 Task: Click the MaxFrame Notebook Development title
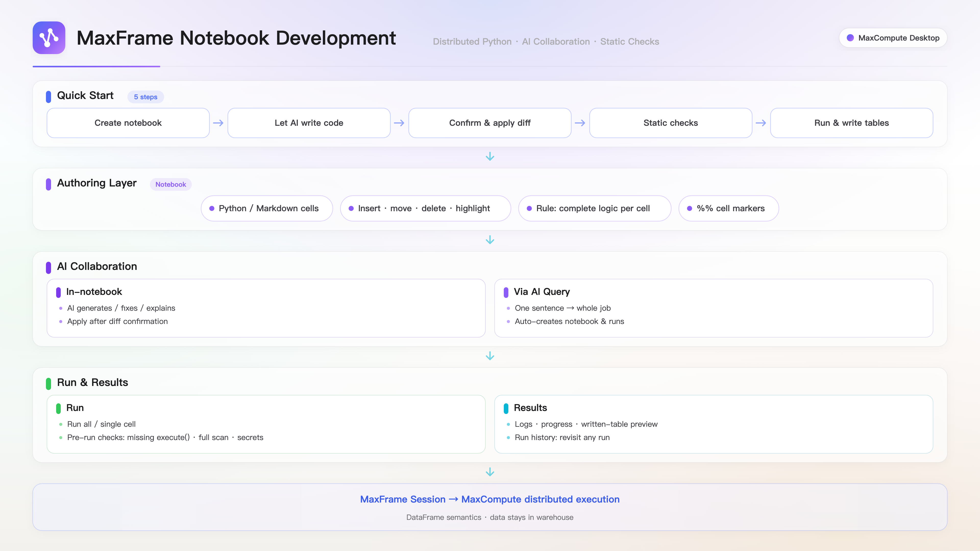click(x=236, y=38)
